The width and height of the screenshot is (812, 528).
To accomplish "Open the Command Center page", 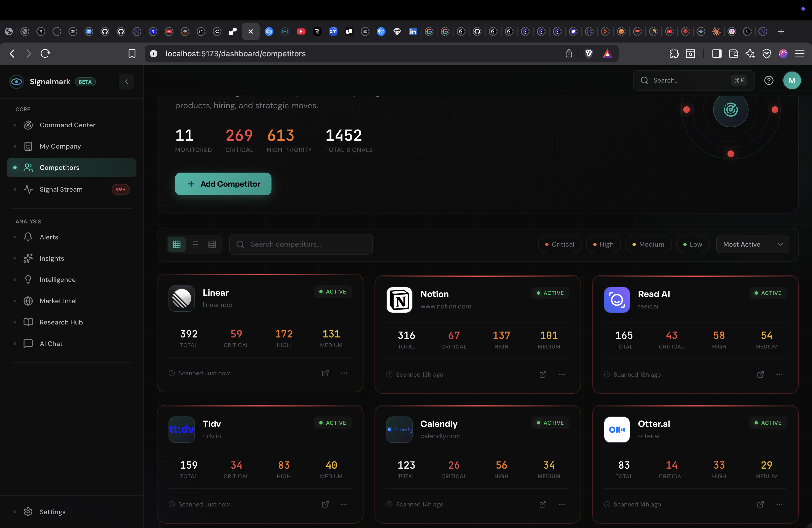I will tap(67, 125).
